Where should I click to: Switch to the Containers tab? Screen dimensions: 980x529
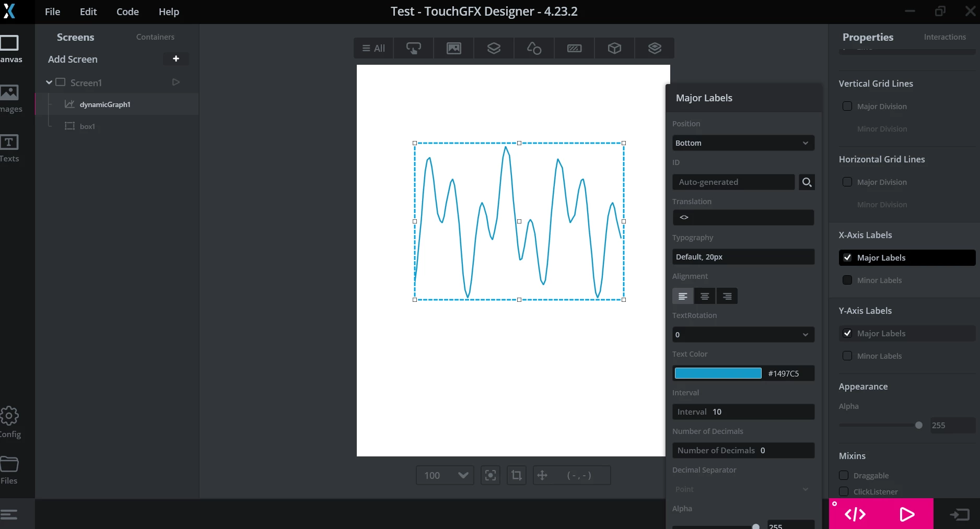click(x=155, y=37)
